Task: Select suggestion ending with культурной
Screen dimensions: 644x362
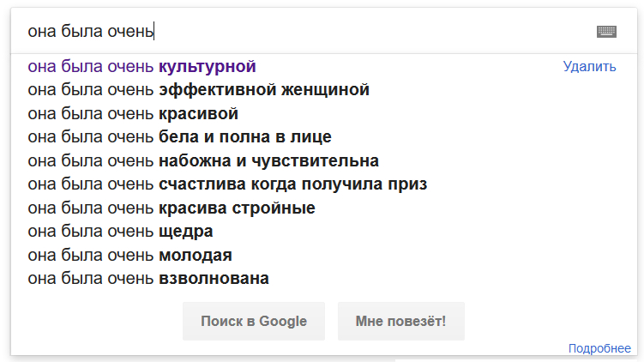Action: click(x=142, y=67)
